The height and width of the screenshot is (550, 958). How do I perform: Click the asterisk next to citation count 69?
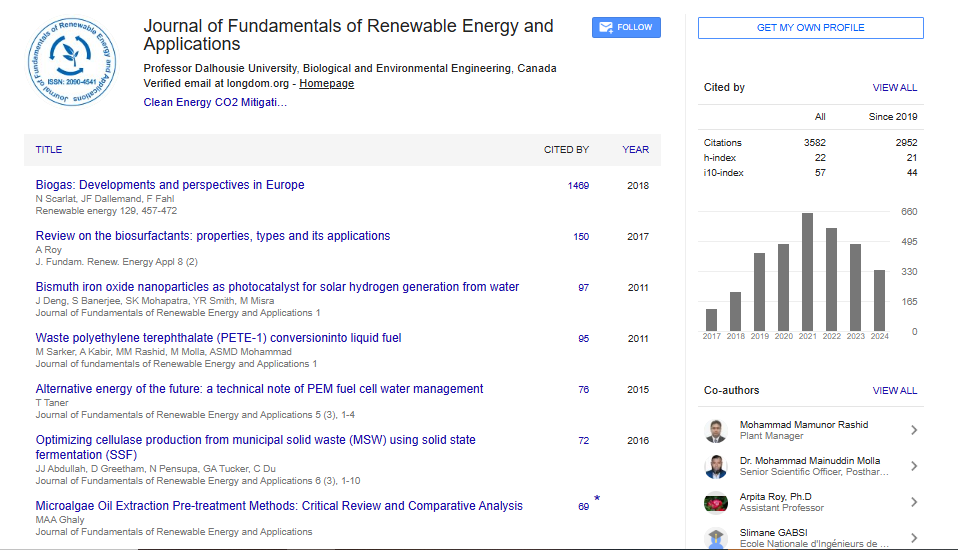(597, 498)
